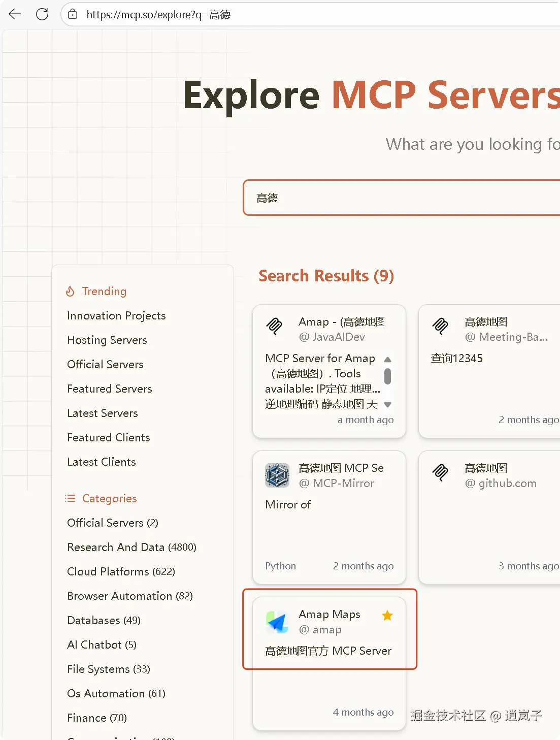Select Databases (49) category

pos(104,620)
